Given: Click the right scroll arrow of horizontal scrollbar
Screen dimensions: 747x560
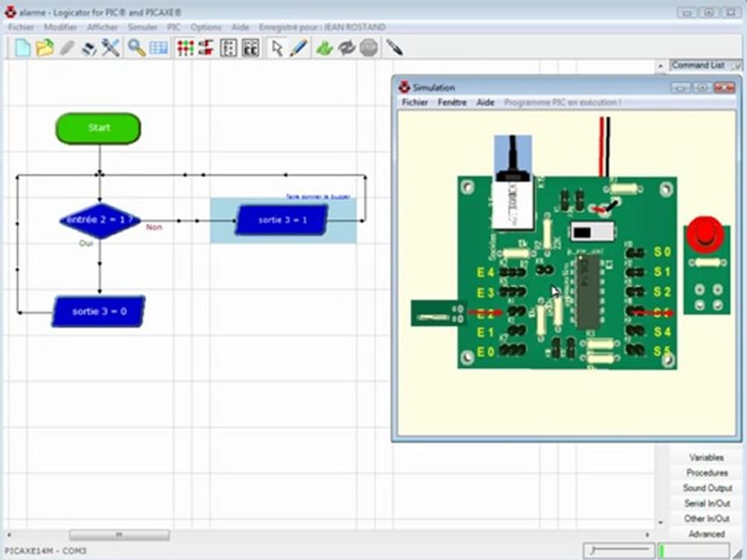Looking at the screenshot, I should click(647, 535).
